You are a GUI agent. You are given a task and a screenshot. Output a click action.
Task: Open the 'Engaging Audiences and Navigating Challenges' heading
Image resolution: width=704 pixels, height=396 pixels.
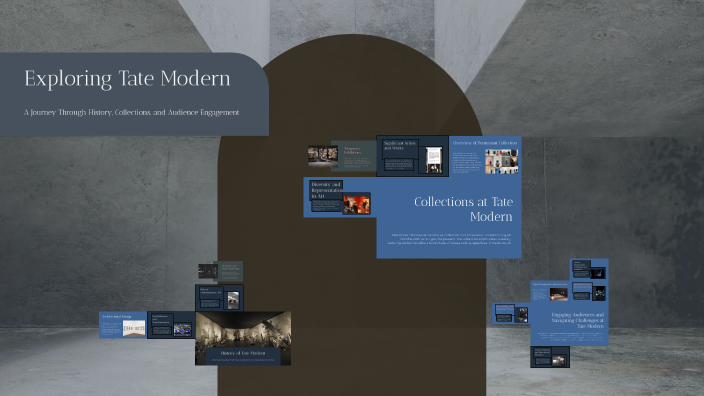coord(577,321)
